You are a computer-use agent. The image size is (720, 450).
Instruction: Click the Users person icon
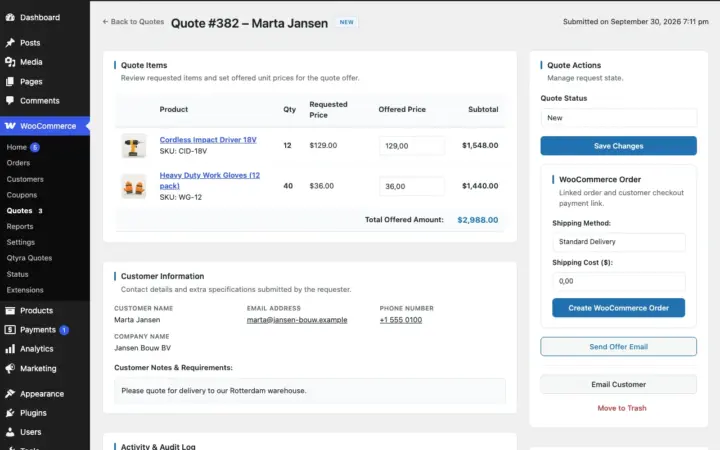tap(10, 432)
